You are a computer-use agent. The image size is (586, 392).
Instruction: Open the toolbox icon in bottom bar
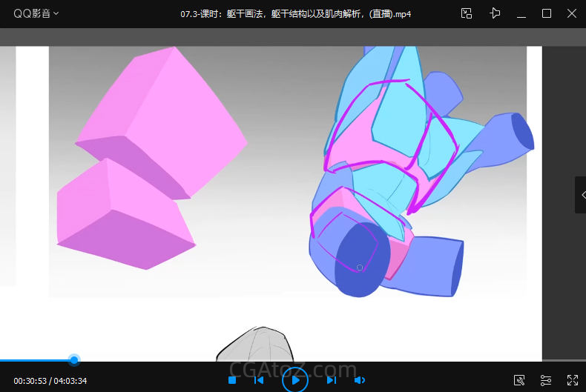(x=520, y=380)
